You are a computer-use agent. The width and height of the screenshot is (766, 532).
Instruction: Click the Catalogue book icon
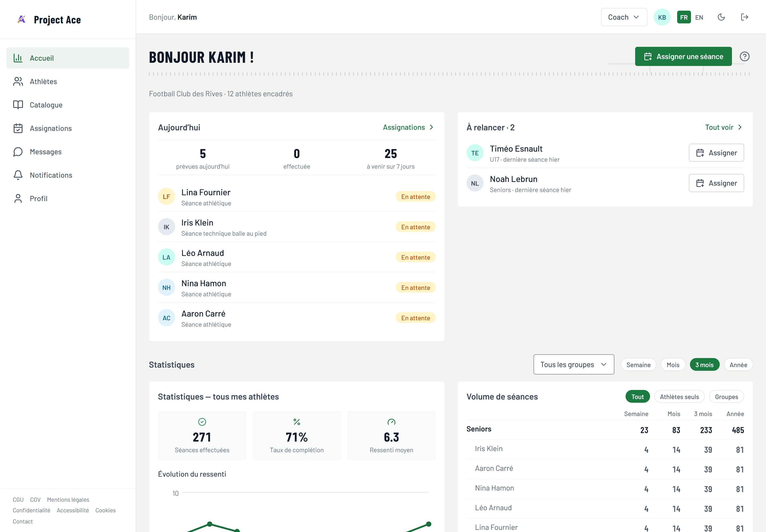tap(18, 105)
